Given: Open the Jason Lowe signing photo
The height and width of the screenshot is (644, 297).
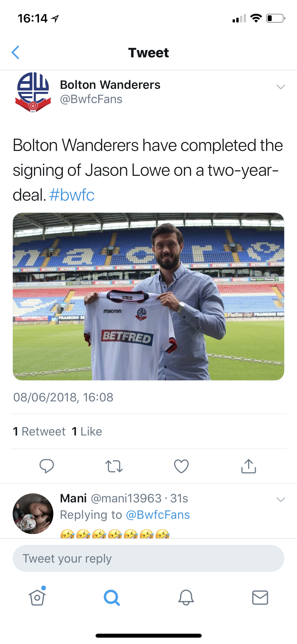Looking at the screenshot, I should [x=148, y=296].
